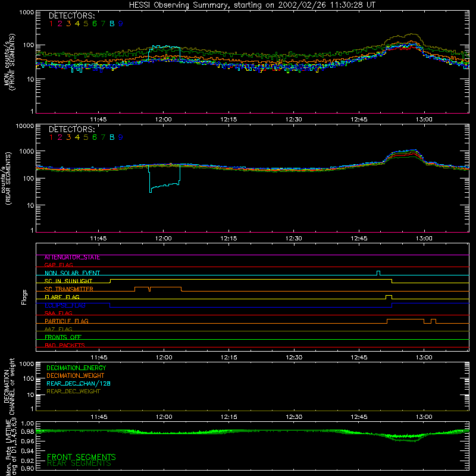Click the vertical Flags axis title

24,297
